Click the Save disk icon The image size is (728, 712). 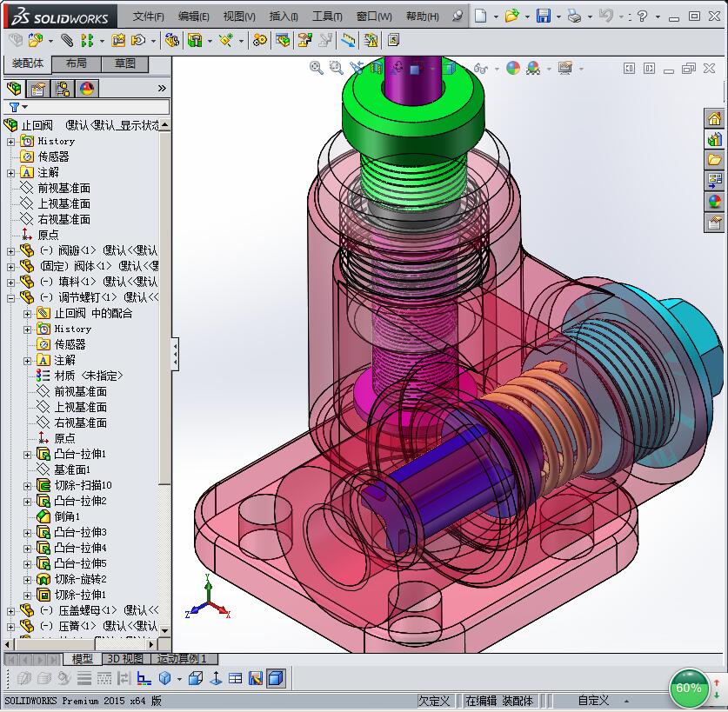click(544, 17)
